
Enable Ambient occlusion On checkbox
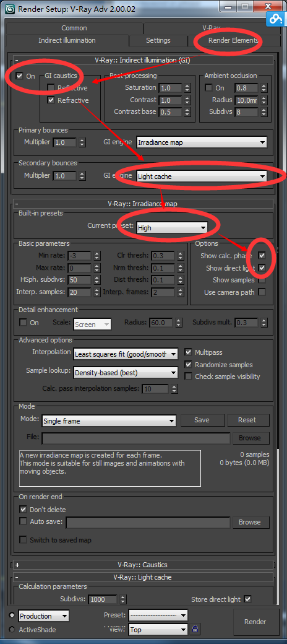208,88
